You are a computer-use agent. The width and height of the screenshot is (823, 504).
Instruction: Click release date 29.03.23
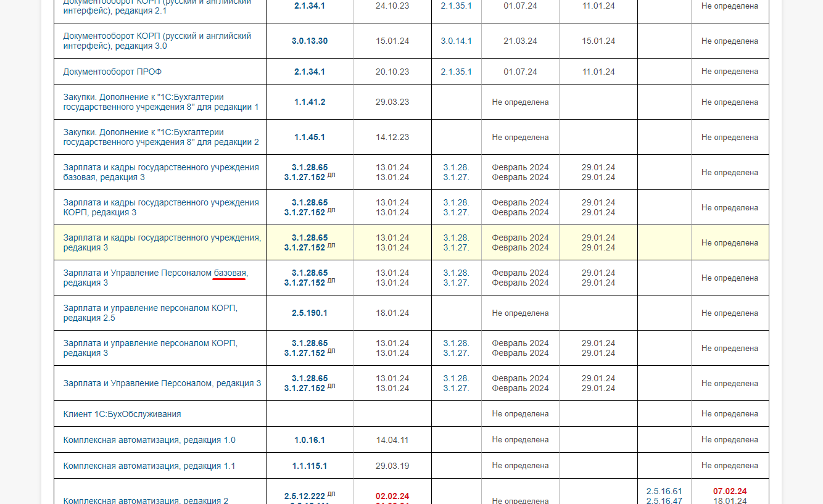point(392,102)
